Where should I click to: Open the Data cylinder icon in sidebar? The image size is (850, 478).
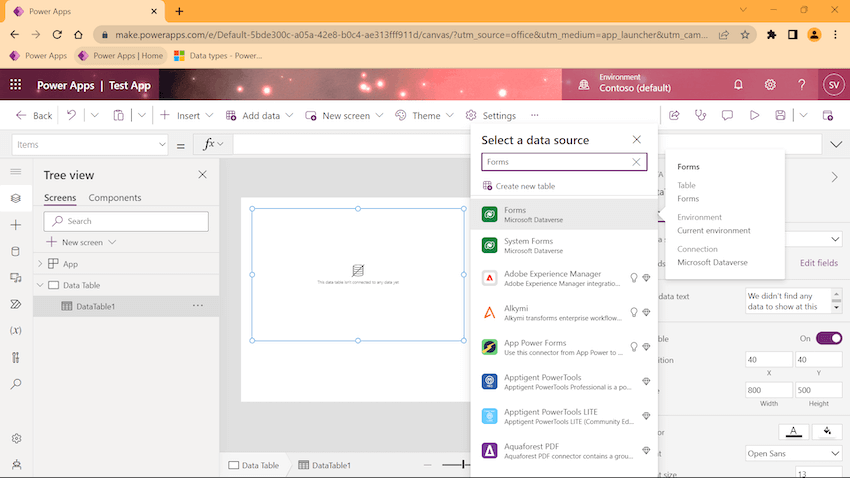point(16,251)
